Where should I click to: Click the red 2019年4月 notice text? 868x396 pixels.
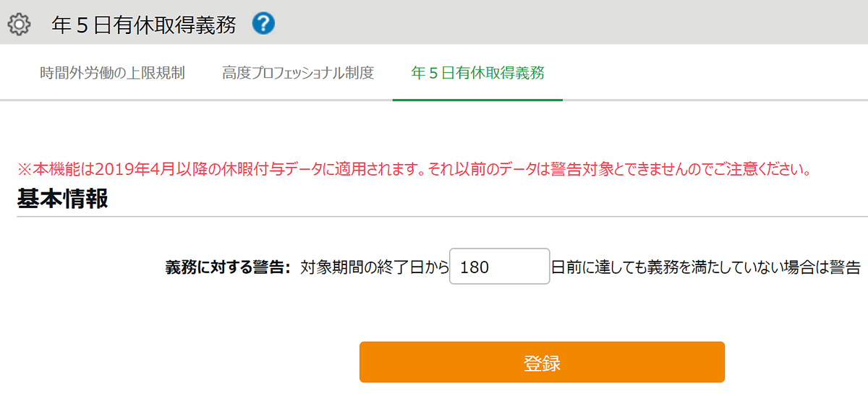413,171
